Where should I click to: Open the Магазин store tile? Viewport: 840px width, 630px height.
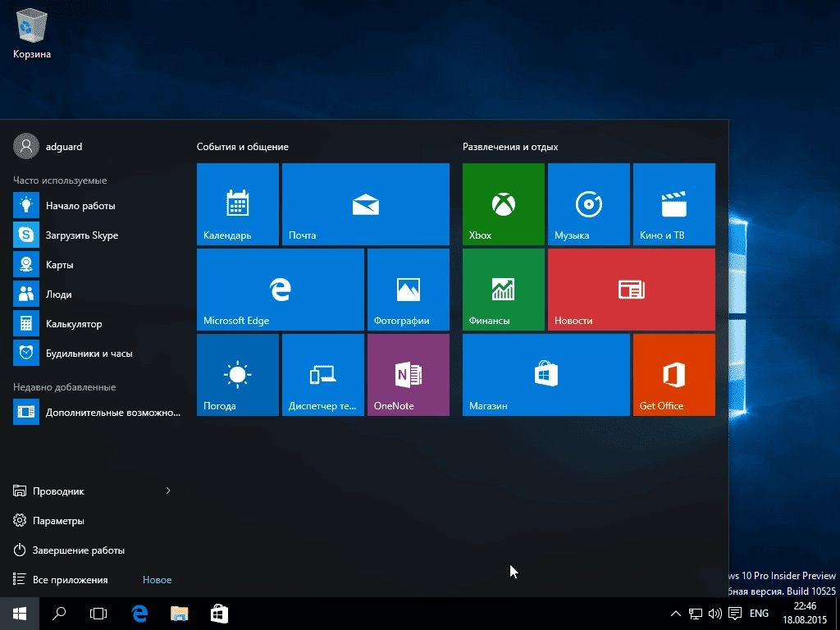[x=546, y=375]
